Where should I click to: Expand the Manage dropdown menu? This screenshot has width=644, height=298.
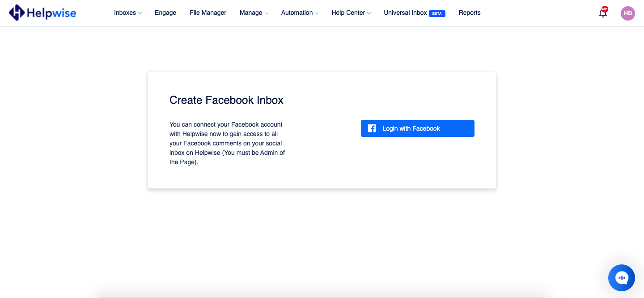point(254,13)
